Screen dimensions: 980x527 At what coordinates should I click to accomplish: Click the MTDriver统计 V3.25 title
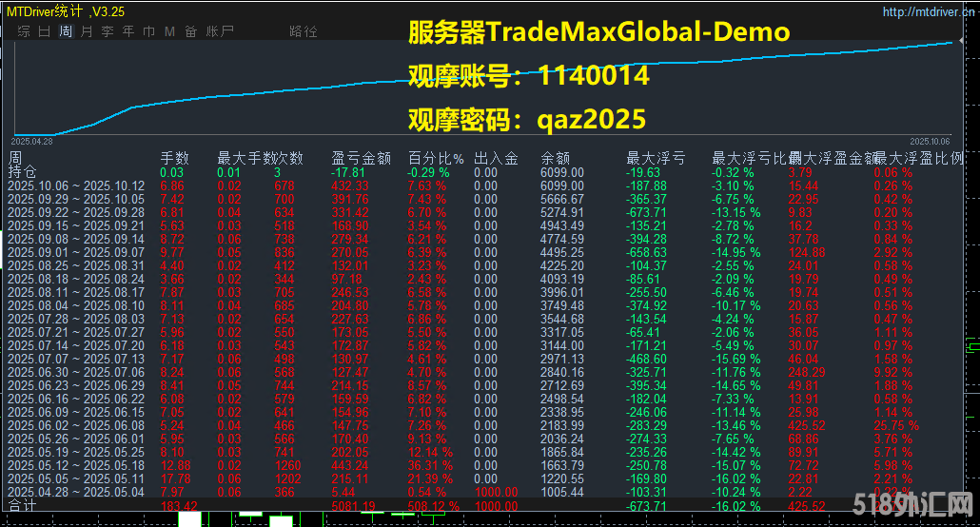pyautogui.click(x=66, y=11)
